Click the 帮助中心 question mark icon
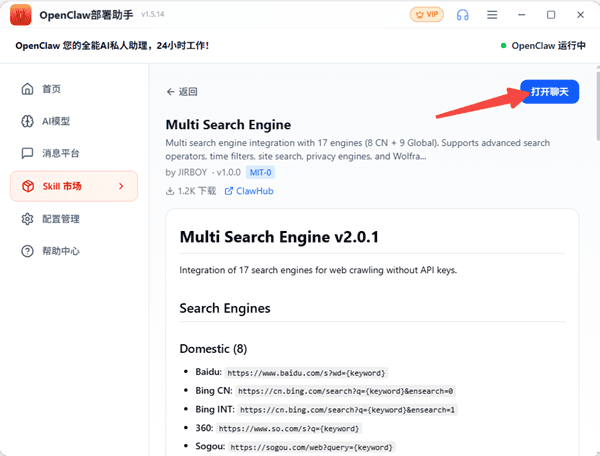This screenshot has width=600, height=456. pos(27,251)
